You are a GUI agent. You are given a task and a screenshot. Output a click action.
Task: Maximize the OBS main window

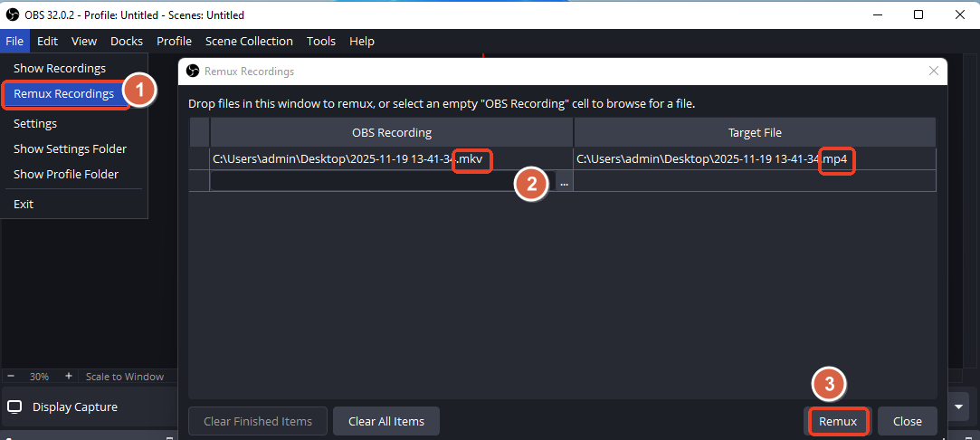[x=918, y=14]
